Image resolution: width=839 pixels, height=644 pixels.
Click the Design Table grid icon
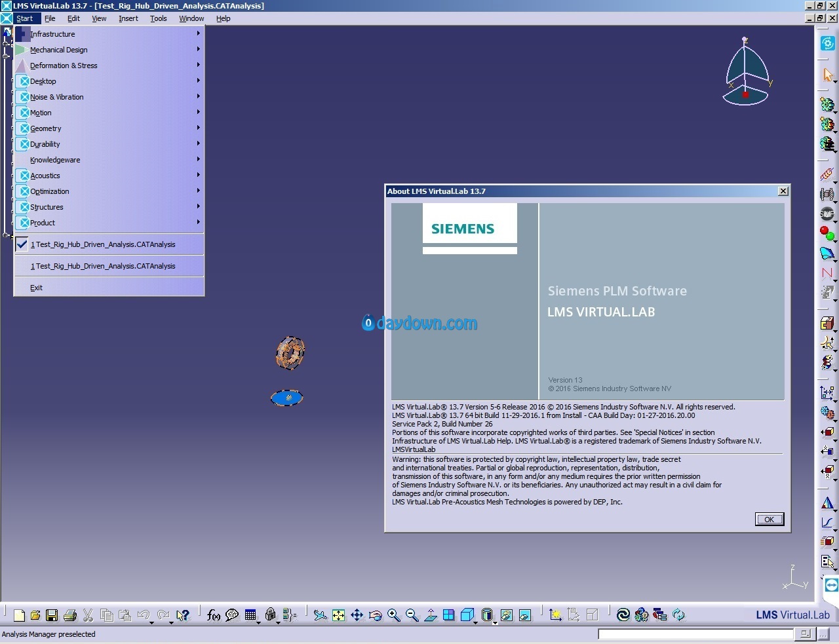pyautogui.click(x=250, y=615)
